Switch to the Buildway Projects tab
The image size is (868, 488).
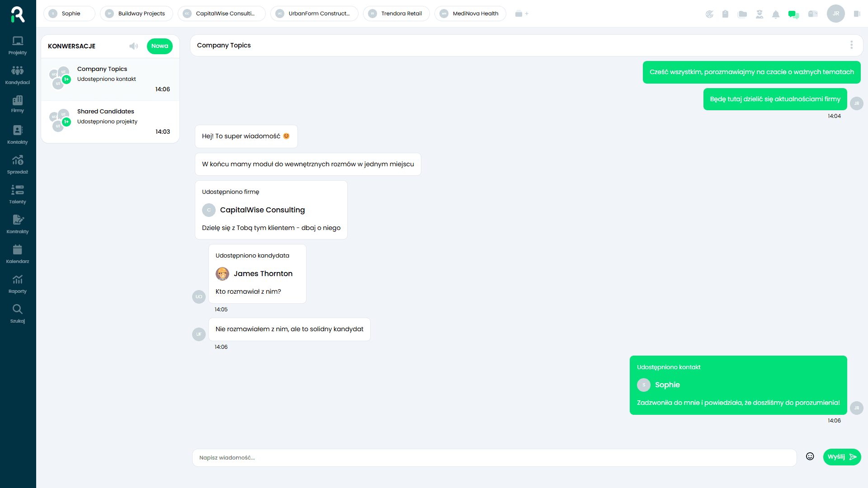tap(136, 14)
